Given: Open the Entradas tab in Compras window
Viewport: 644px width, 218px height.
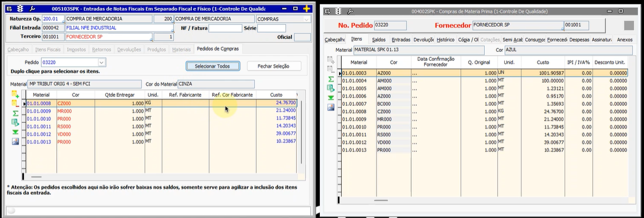Looking at the screenshot, I should coord(401,40).
